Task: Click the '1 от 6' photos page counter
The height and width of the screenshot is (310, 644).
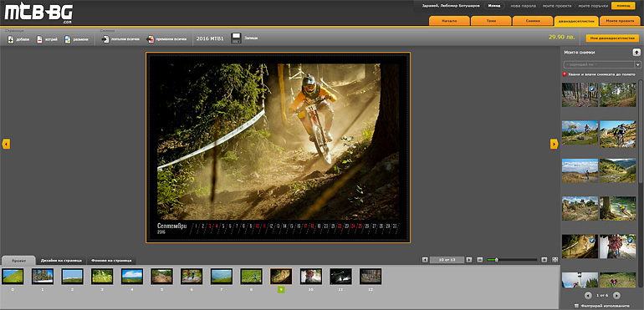Action: pyautogui.click(x=602, y=295)
